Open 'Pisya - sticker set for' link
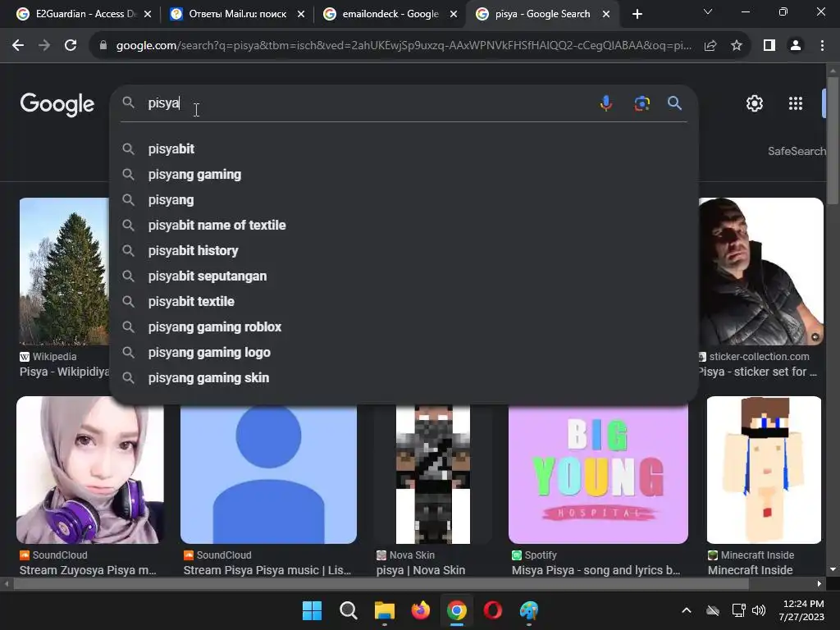 (x=757, y=372)
